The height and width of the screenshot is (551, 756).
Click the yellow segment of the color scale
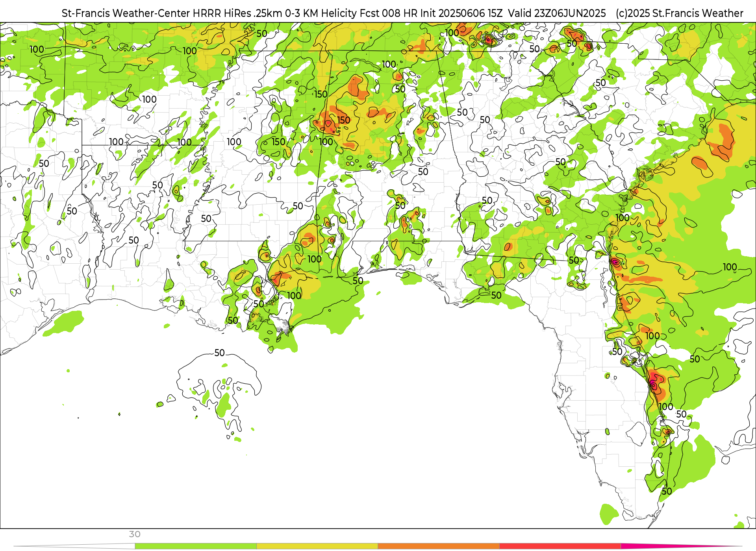(x=317, y=546)
